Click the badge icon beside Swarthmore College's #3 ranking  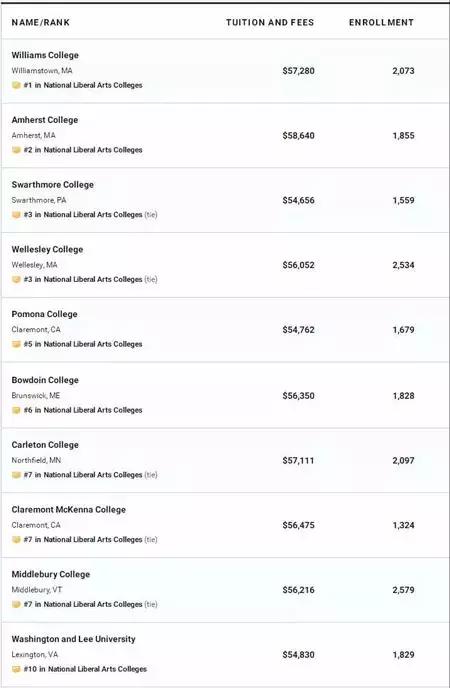coord(16,215)
